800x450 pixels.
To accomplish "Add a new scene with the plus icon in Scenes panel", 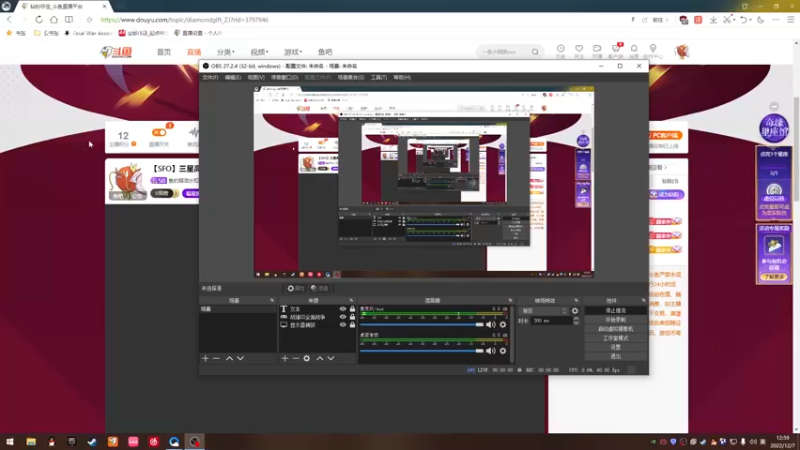I will tap(205, 359).
